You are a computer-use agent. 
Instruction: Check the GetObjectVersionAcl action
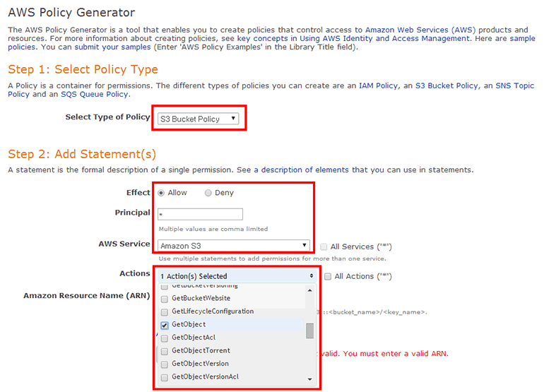pos(165,377)
